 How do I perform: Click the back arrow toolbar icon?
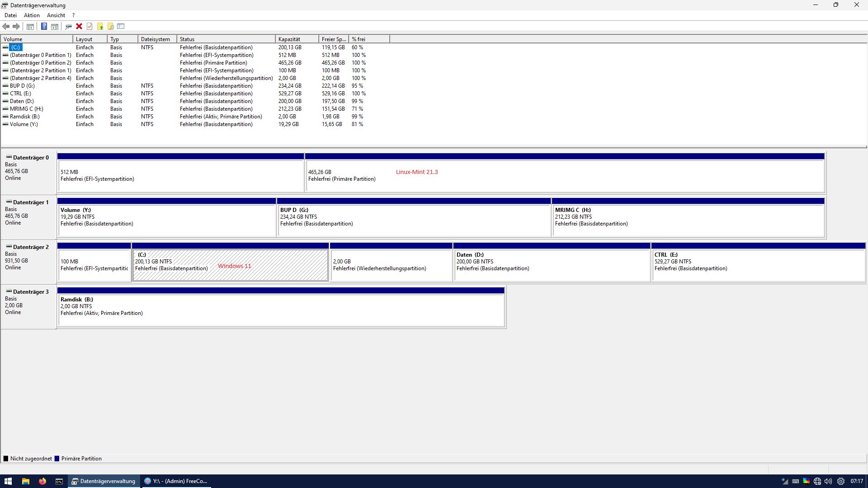[6, 26]
